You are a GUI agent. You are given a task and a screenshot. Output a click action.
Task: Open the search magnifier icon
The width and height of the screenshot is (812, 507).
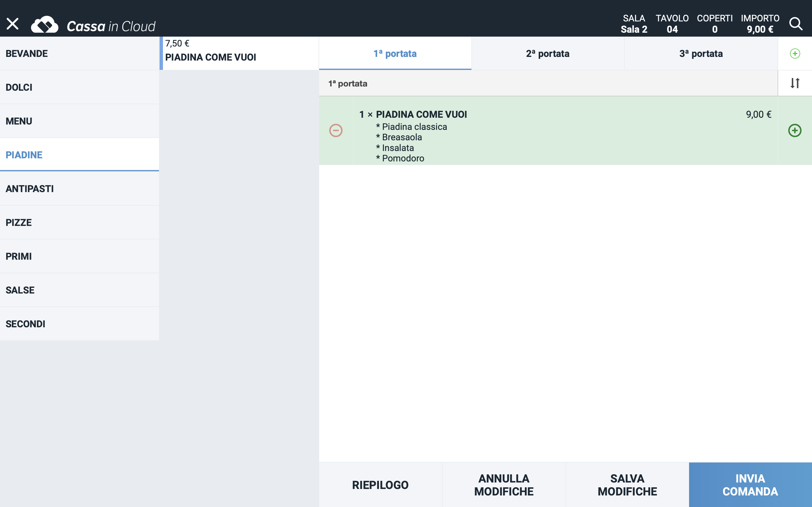[796, 24]
